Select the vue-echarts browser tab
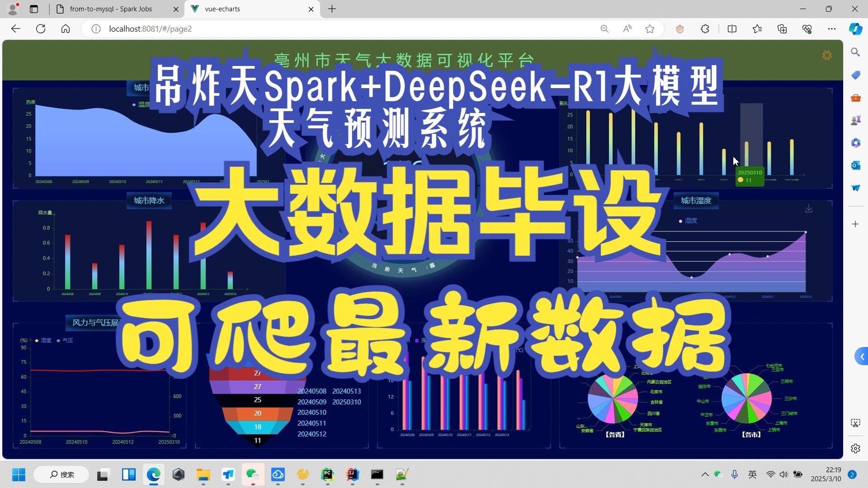 point(222,9)
